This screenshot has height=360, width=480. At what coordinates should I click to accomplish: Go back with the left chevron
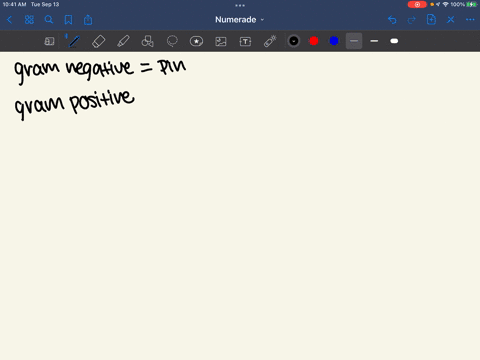click(x=9, y=20)
